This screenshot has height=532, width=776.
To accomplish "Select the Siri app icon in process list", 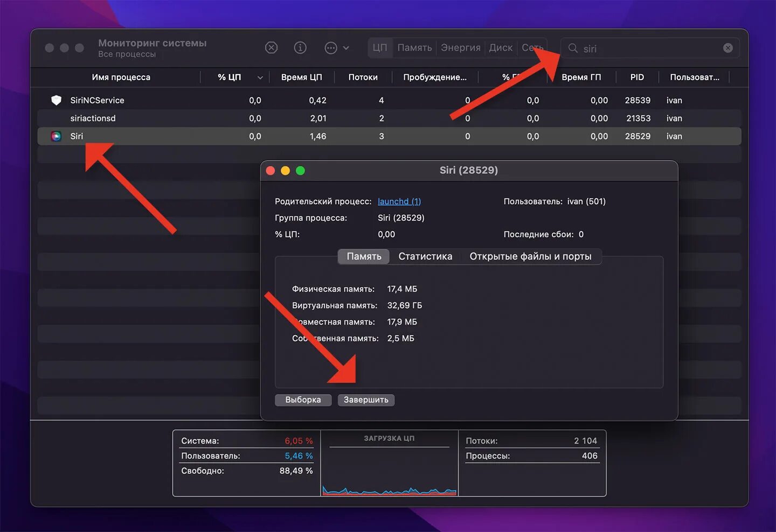I will (x=56, y=136).
